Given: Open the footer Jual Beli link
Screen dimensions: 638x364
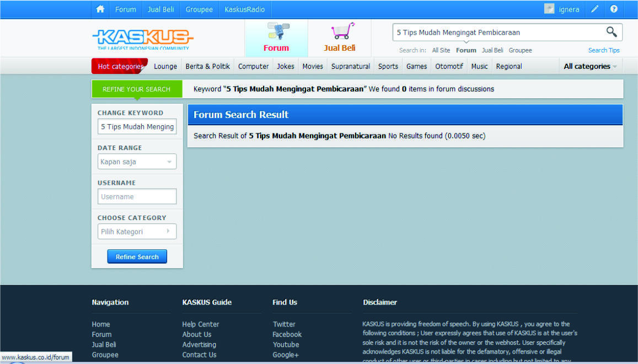Looking at the screenshot, I should [x=104, y=345].
